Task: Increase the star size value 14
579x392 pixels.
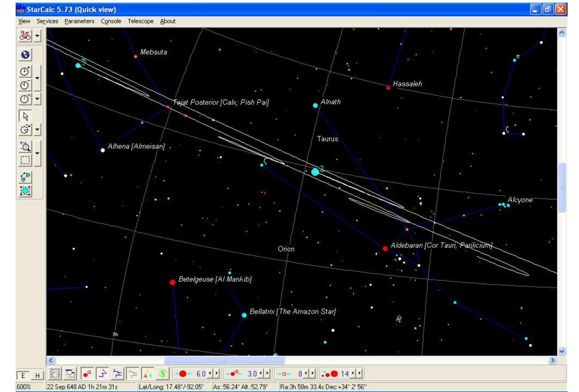Action: (x=359, y=374)
